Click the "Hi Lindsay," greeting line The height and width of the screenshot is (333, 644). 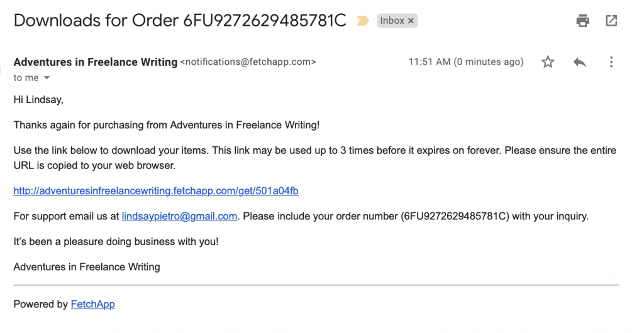pyautogui.click(x=38, y=99)
